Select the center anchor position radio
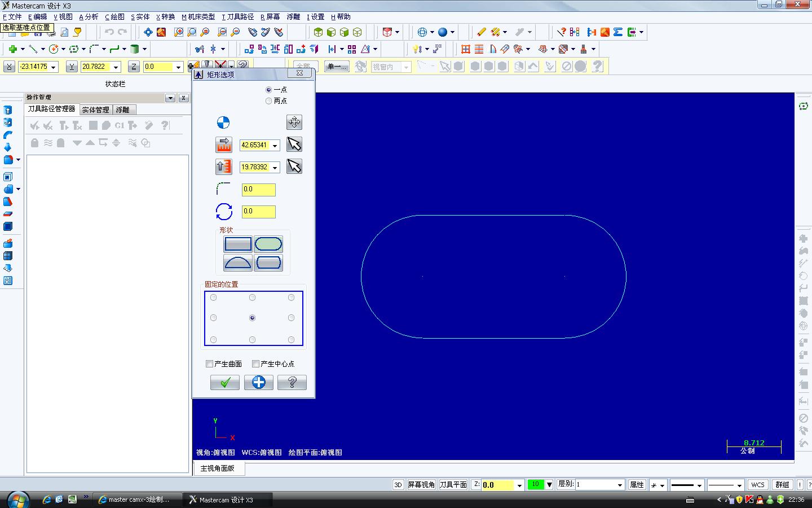This screenshot has width=812, height=508. pyautogui.click(x=252, y=318)
